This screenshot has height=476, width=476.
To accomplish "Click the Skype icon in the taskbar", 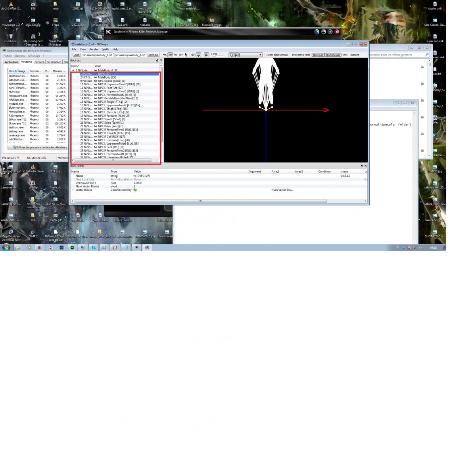I will point(94,248).
